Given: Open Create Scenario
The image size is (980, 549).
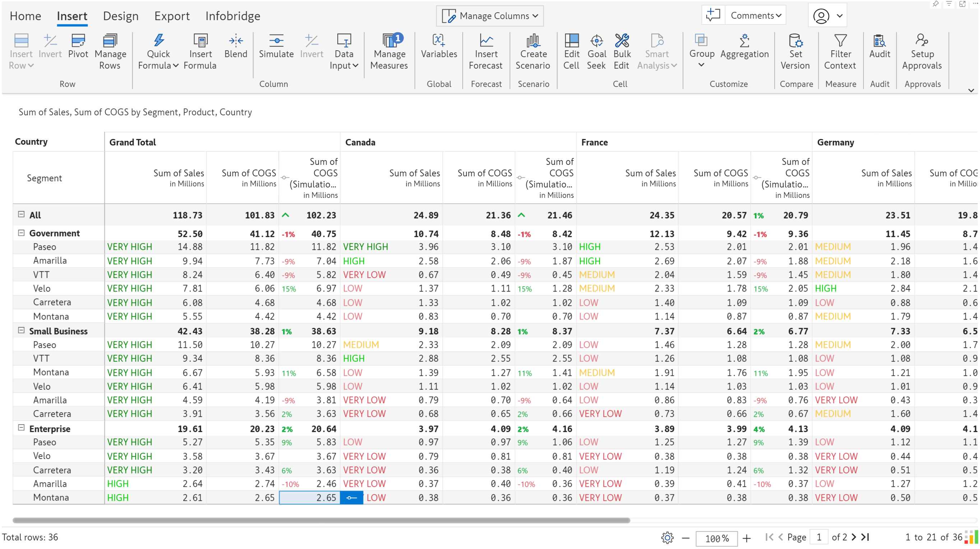Looking at the screenshot, I should pos(533,52).
